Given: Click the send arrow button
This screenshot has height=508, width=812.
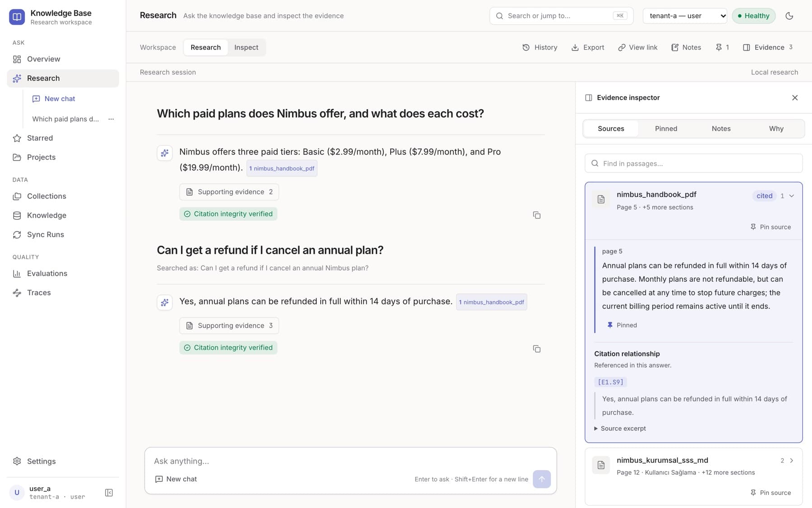Looking at the screenshot, I should (541, 479).
